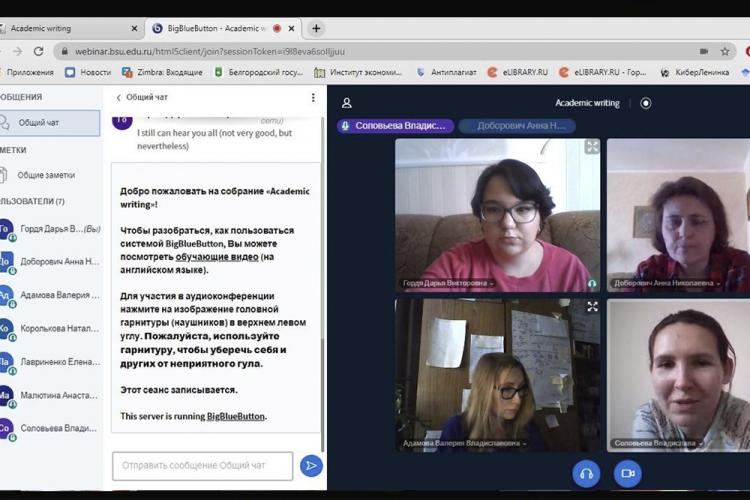
Task: Toggle webcam sharing with the camera button
Action: [x=628, y=474]
